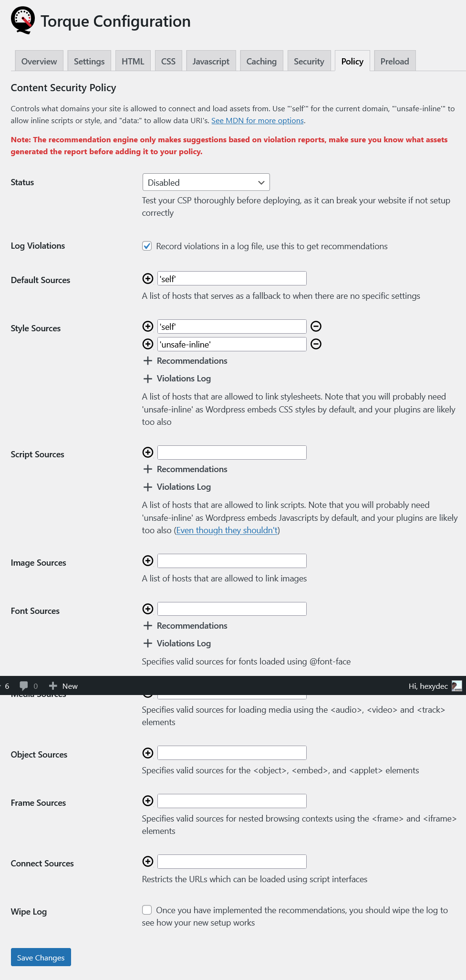Screen dimensions: 466x980
Task: Add a Connect Sources entry with plus icon
Action: pyautogui.click(x=148, y=861)
